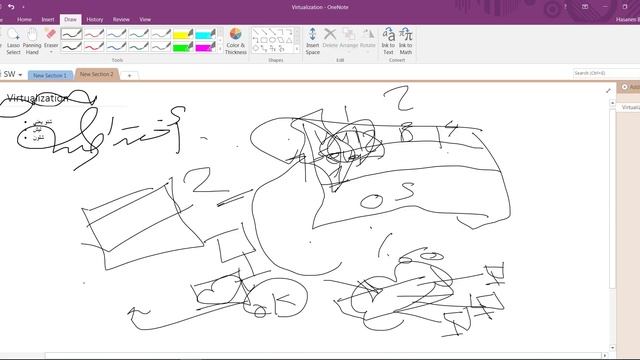Select the Lasso Select tool

13,41
